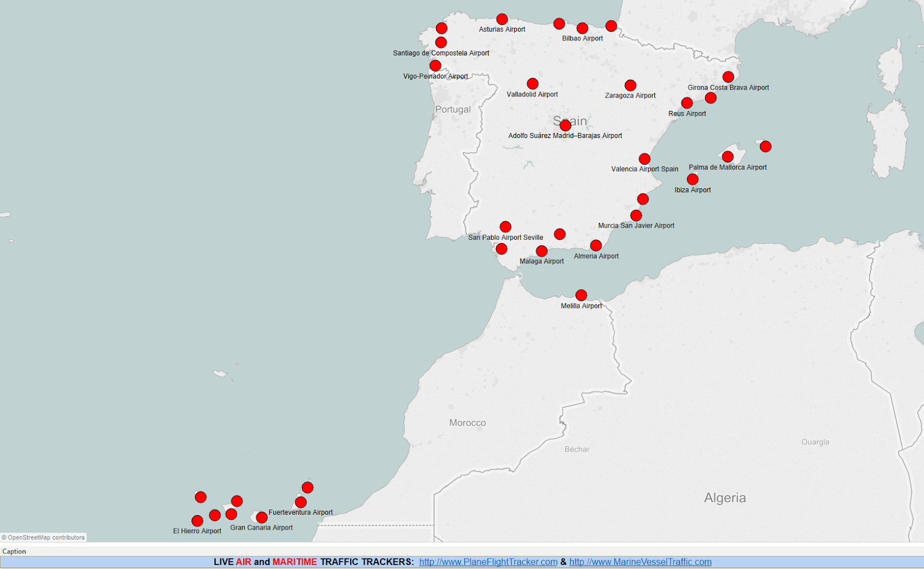Click the Valladolid Airport marker
This screenshot has height=569, width=924.
tap(532, 84)
